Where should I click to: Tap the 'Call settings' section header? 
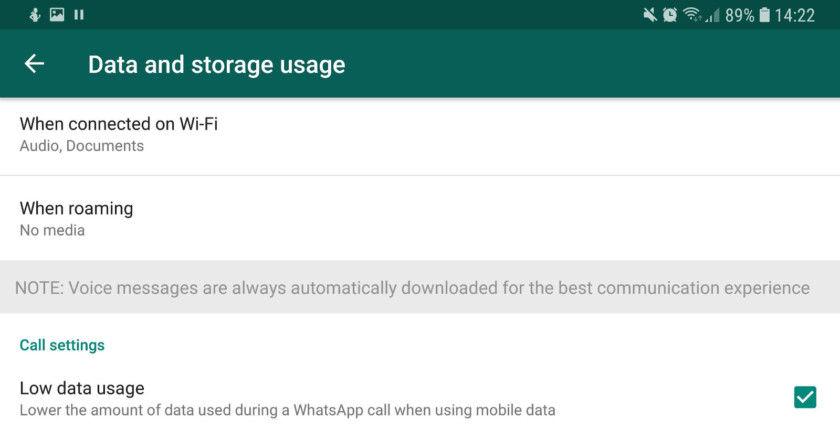click(x=62, y=345)
